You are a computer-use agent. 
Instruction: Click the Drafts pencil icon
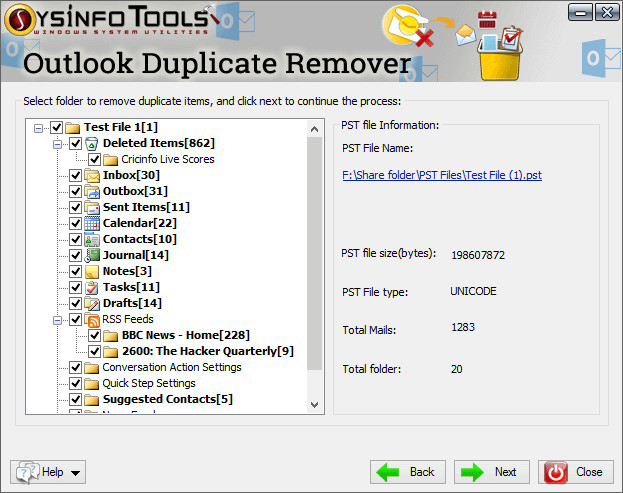(91, 304)
